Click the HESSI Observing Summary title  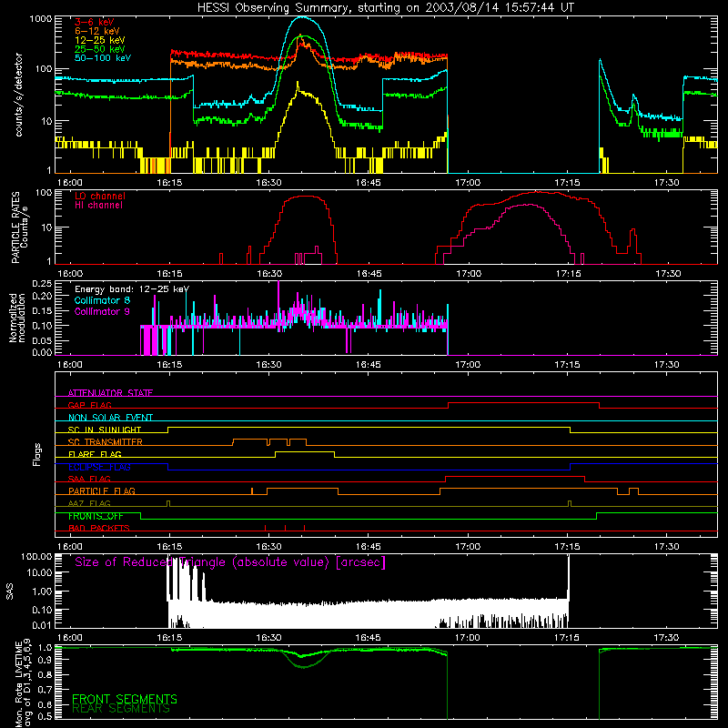[385, 8]
